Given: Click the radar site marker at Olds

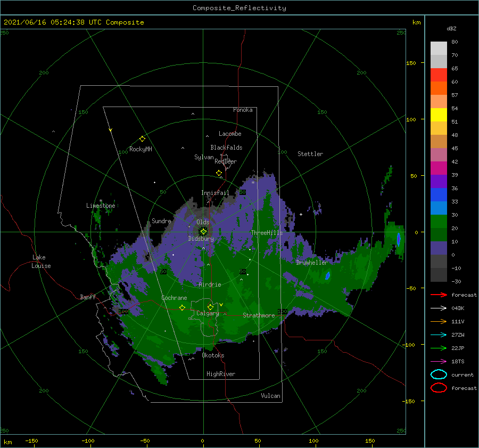Looking at the screenshot, I should pyautogui.click(x=203, y=232).
